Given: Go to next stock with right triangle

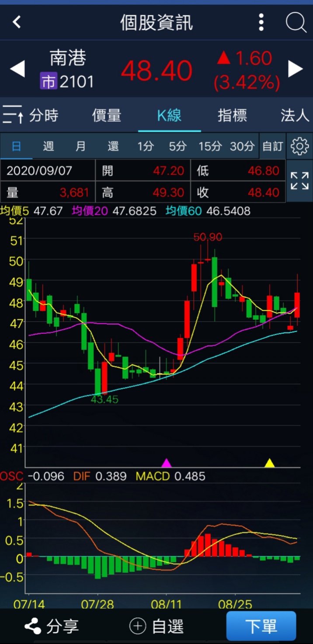Looking at the screenshot, I should (x=296, y=69).
